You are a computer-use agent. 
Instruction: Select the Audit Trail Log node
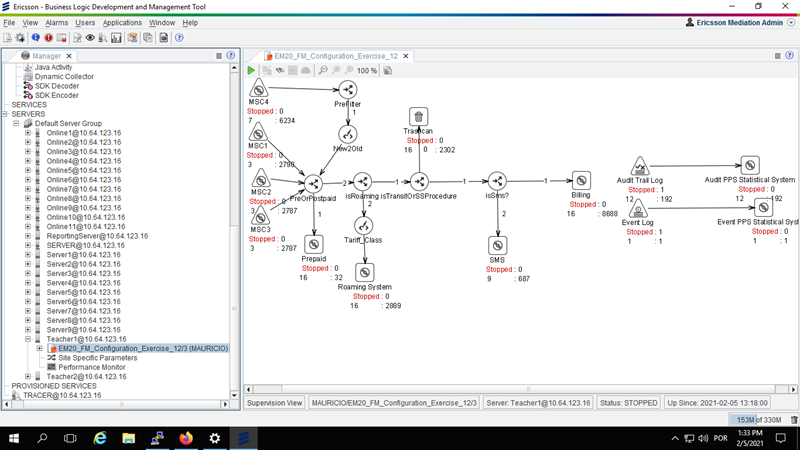(x=640, y=166)
